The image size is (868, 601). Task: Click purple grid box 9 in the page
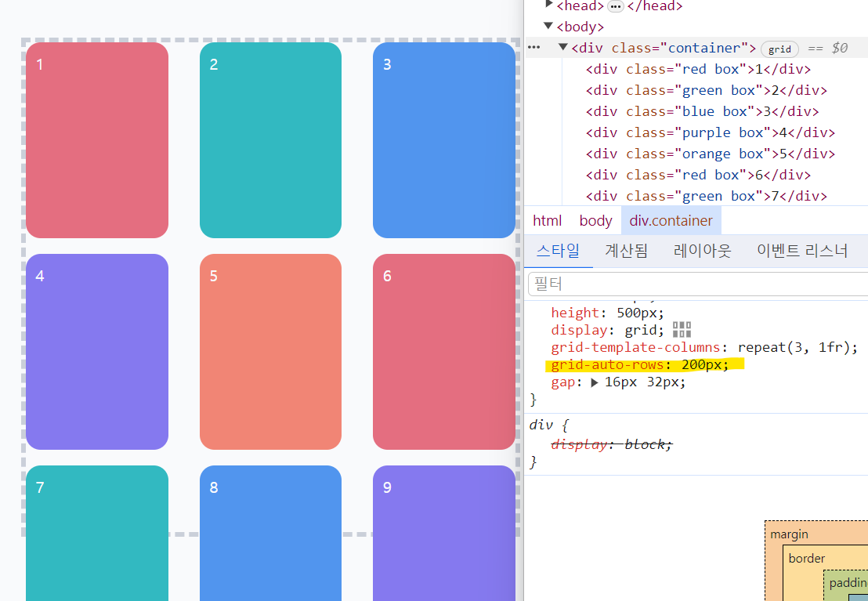point(444,534)
